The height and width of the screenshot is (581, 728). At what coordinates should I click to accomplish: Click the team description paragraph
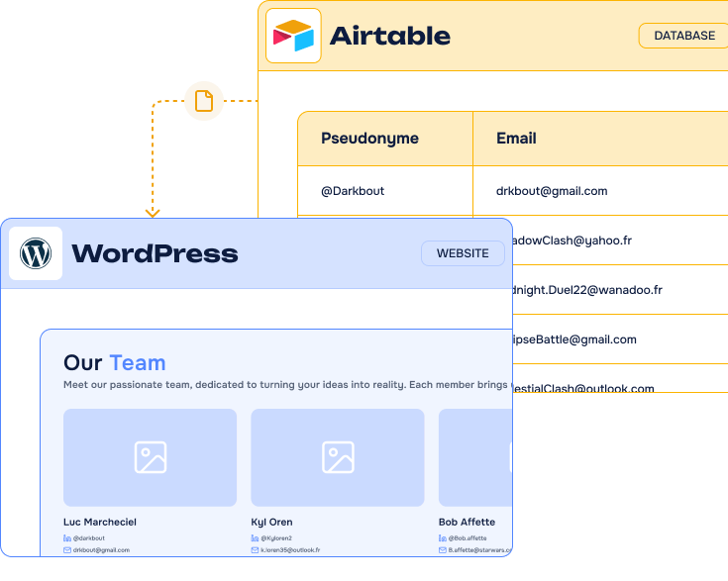tap(286, 385)
